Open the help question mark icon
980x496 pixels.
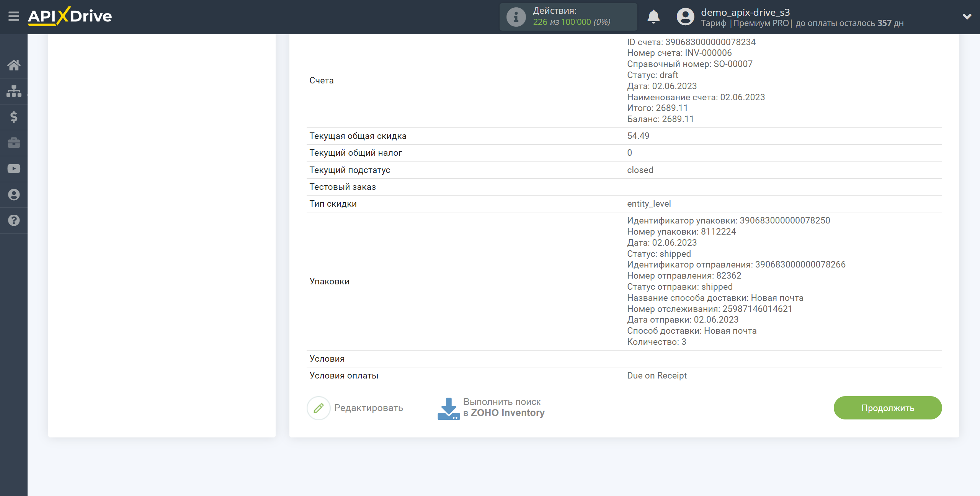pyautogui.click(x=14, y=220)
